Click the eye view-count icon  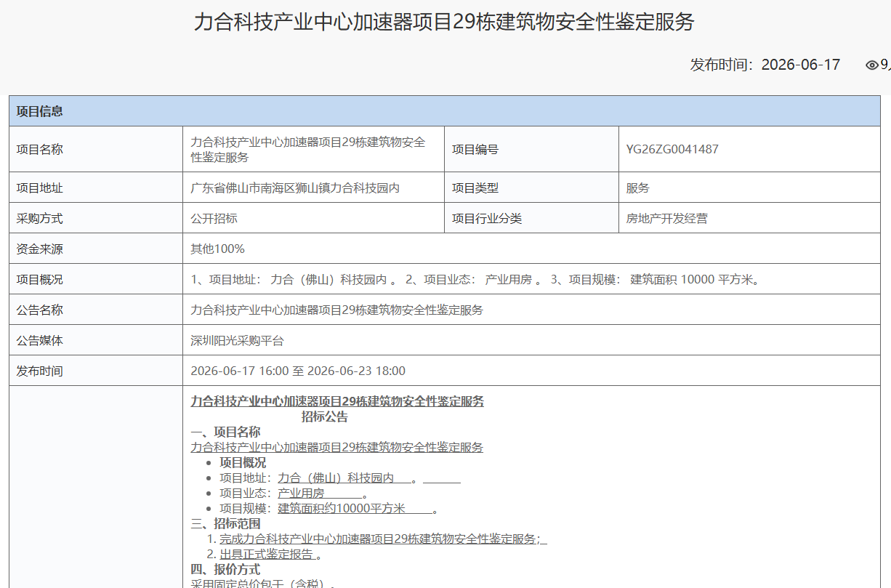(872, 65)
